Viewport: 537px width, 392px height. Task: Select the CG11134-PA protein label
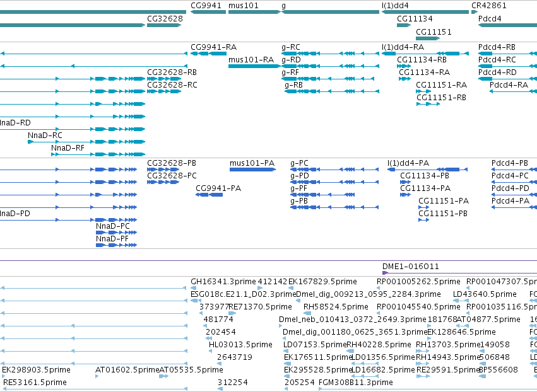pos(425,188)
